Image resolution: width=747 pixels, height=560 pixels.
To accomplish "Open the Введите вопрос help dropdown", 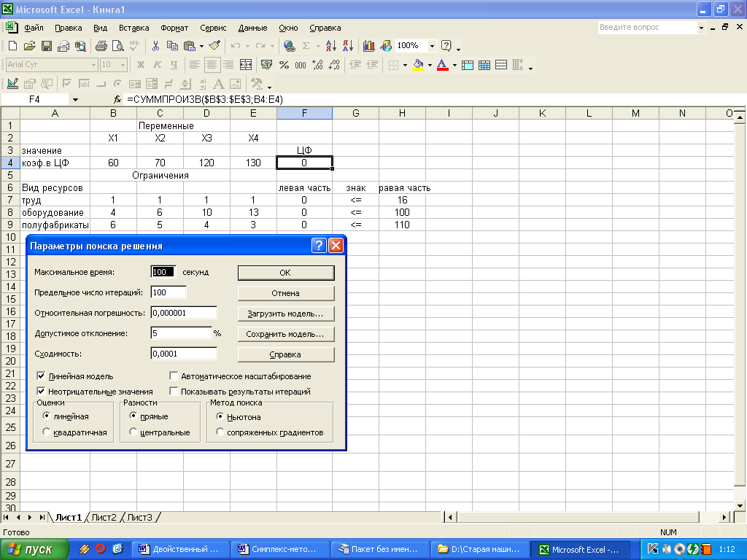I will tap(701, 28).
